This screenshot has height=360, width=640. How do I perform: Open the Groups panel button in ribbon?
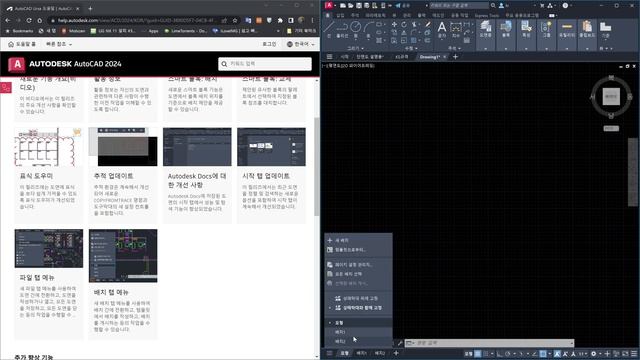pos(546,29)
